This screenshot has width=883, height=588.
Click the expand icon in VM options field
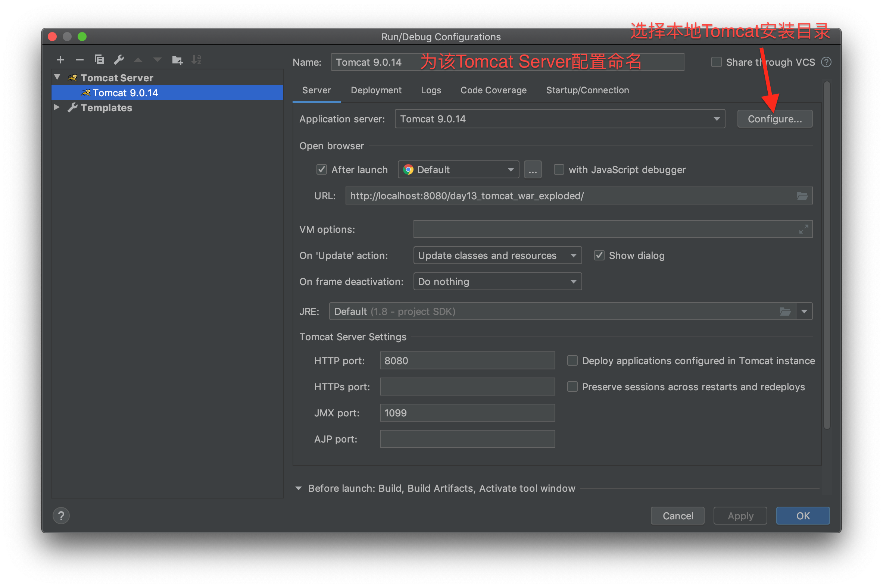click(803, 229)
